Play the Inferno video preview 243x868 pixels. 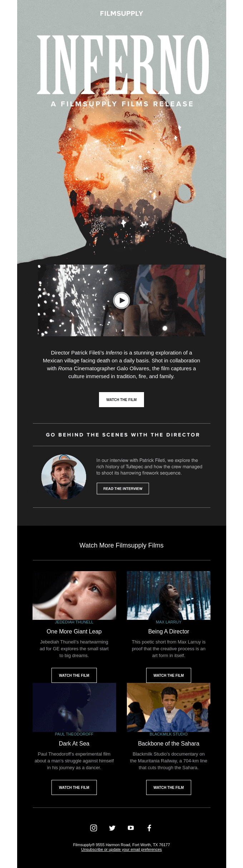pos(121,300)
